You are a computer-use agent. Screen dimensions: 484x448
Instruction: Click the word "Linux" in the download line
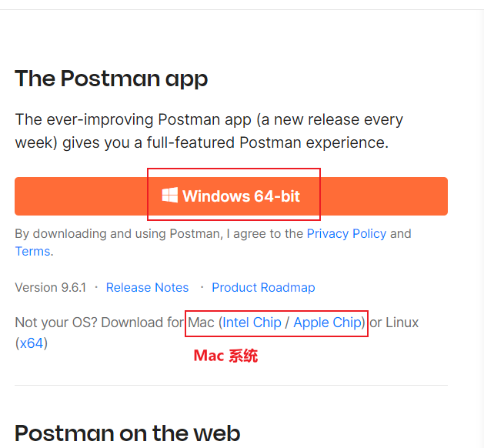click(x=402, y=323)
